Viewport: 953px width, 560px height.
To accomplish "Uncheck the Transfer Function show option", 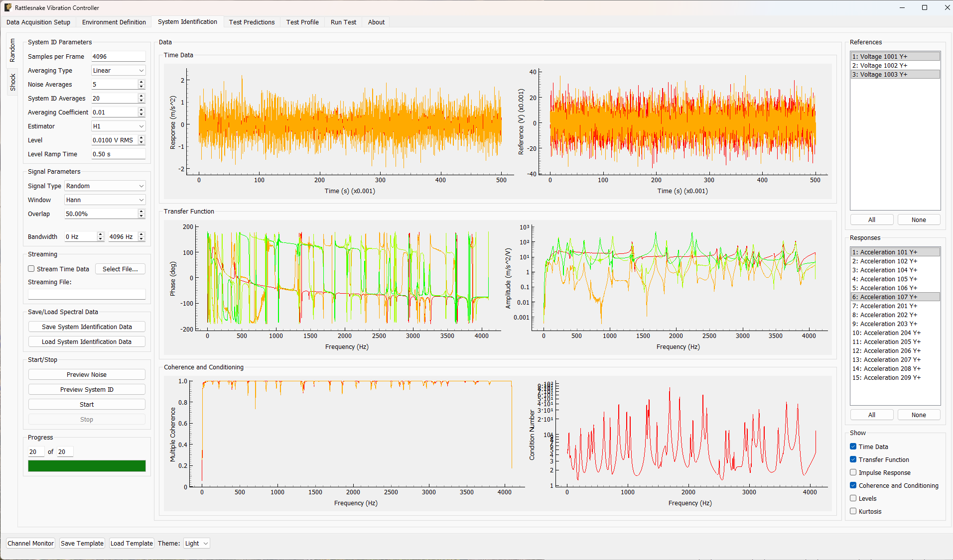I will click(x=853, y=459).
